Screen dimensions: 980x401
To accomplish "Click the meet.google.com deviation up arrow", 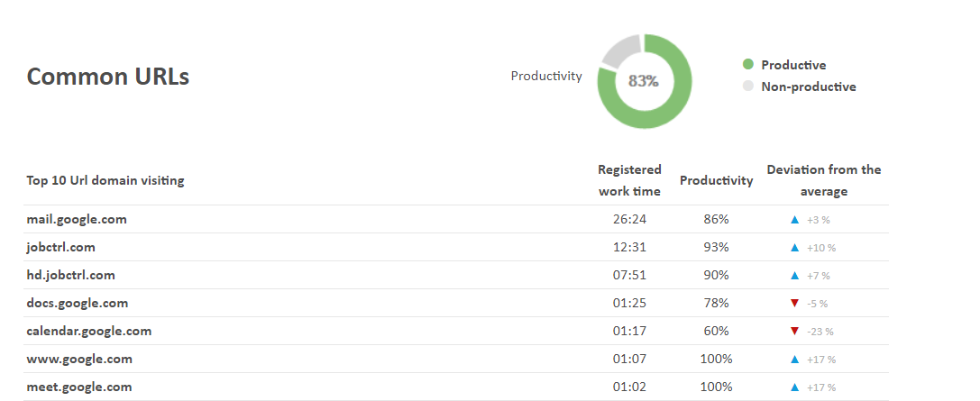I will [794, 387].
